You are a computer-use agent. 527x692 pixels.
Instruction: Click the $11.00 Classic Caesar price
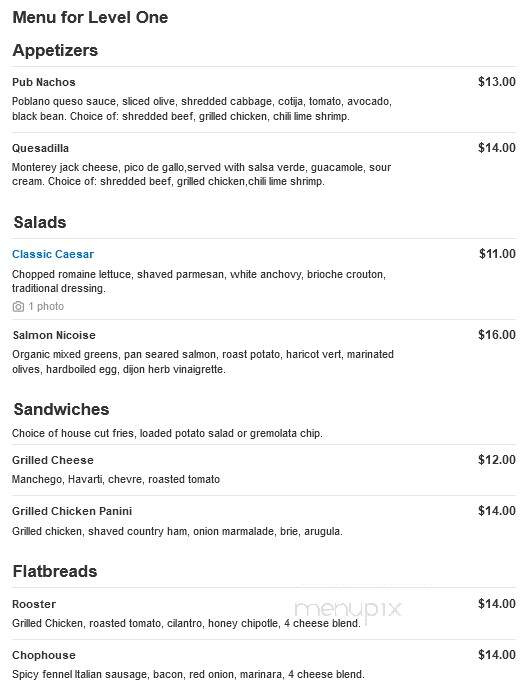pos(497,254)
